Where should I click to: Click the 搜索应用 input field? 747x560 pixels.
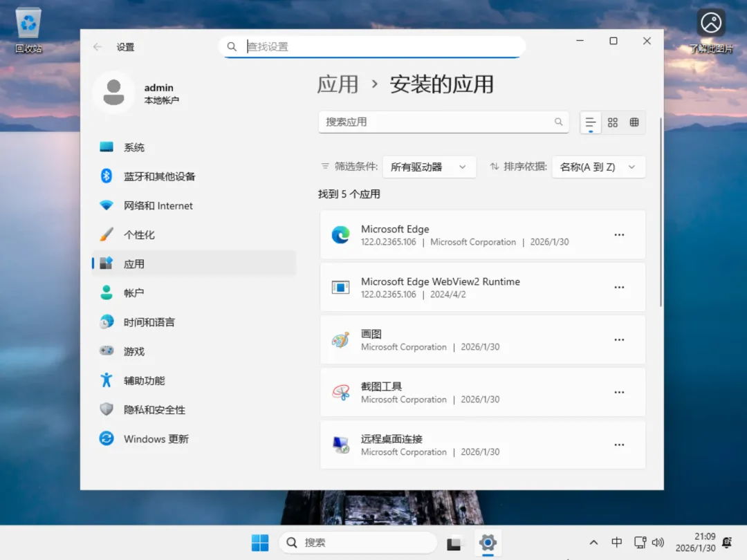coord(443,122)
